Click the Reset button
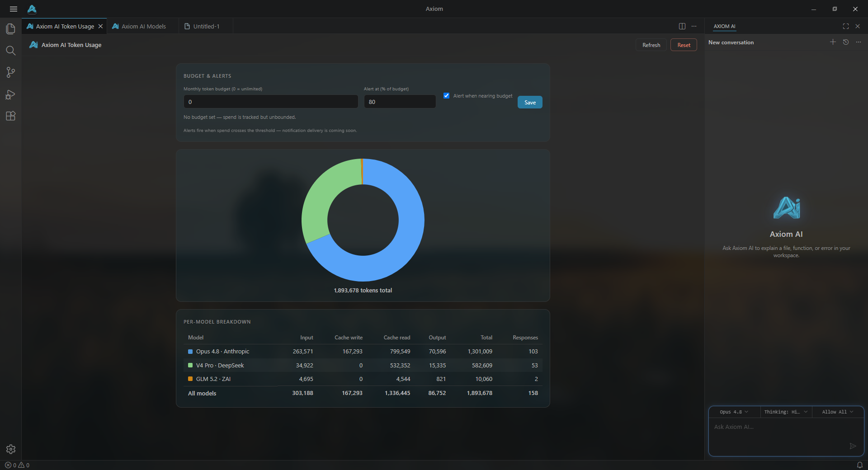Image resolution: width=868 pixels, height=470 pixels. [x=684, y=45]
